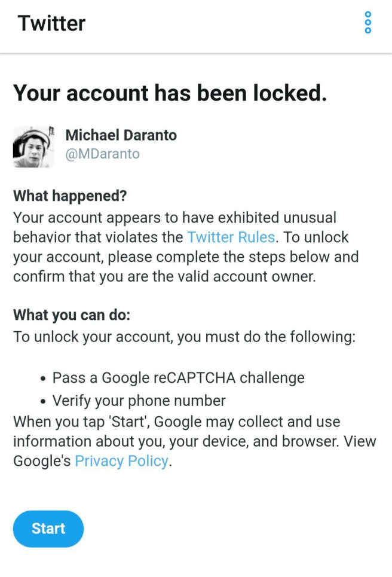Viewport: 392px width, 577px height.
Task: Click the @MDaranto handle
Action: coord(102,154)
